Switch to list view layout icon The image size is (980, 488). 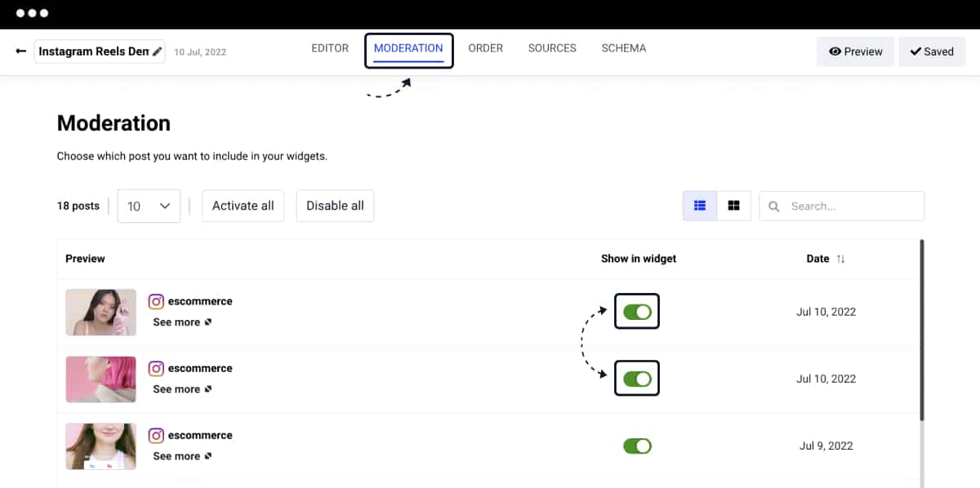(700, 206)
